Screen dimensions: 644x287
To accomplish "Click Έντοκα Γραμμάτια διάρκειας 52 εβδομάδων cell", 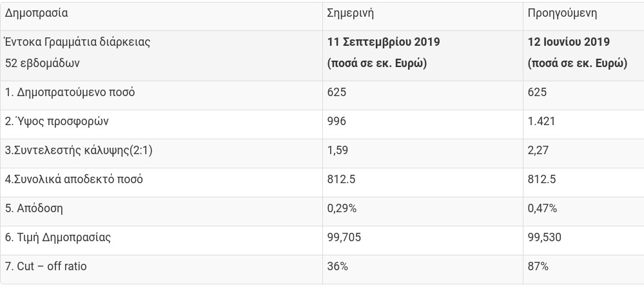I will (77, 53).
